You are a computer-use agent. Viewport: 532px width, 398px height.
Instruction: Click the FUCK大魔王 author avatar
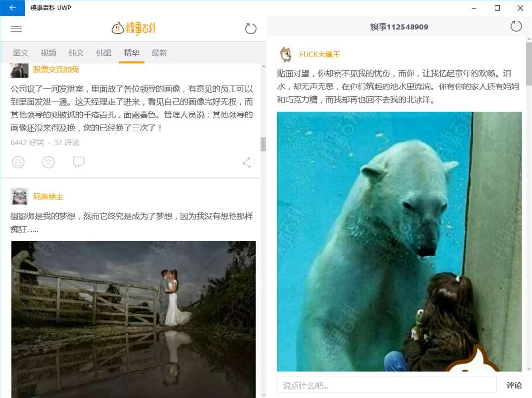tap(286, 54)
